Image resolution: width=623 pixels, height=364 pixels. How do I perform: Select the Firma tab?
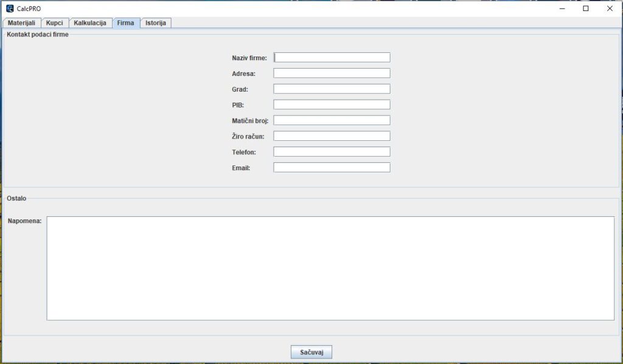(x=126, y=23)
